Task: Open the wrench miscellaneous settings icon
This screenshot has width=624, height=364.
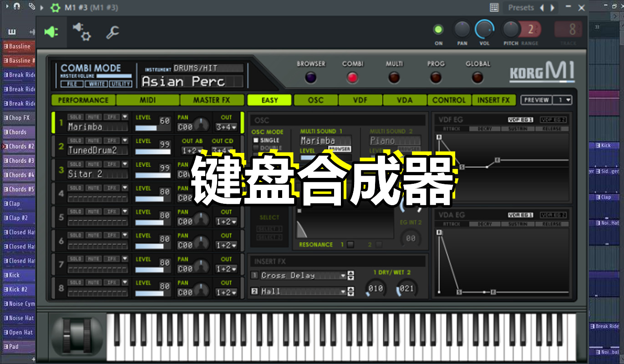Action: [112, 32]
